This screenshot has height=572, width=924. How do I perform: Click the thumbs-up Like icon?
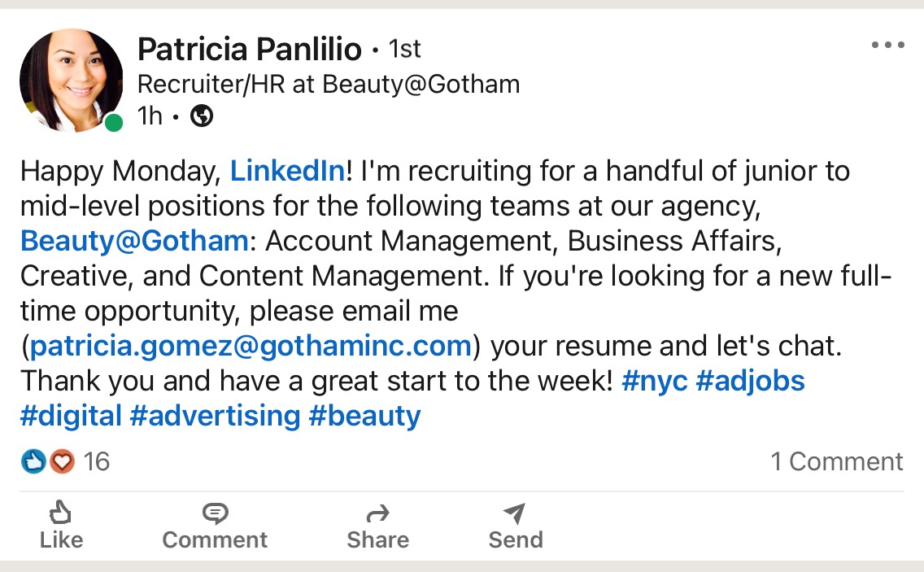point(60,513)
